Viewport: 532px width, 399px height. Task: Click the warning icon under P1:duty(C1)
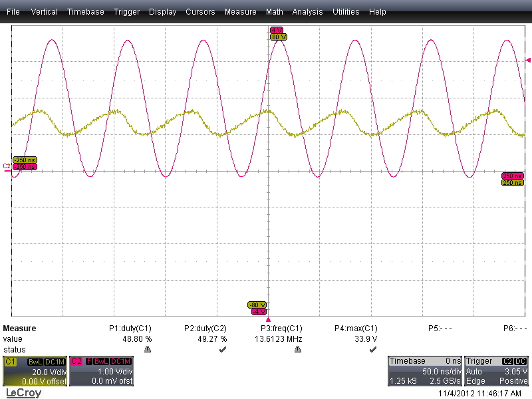click(x=147, y=348)
